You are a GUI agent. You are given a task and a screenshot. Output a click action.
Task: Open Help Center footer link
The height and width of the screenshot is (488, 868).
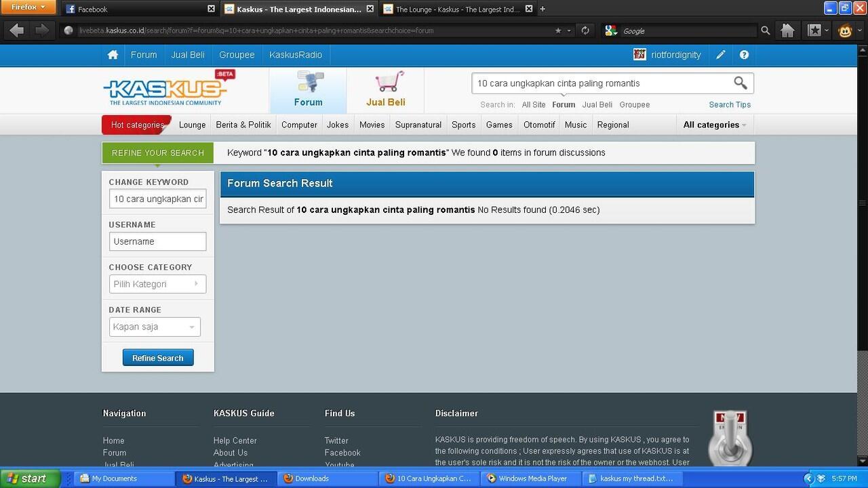(235, 441)
